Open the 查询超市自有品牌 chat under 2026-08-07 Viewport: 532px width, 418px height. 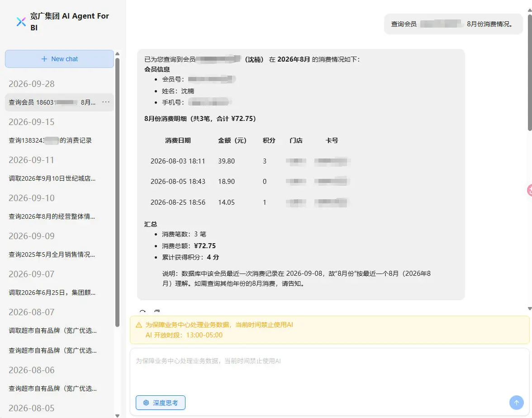coord(52,350)
